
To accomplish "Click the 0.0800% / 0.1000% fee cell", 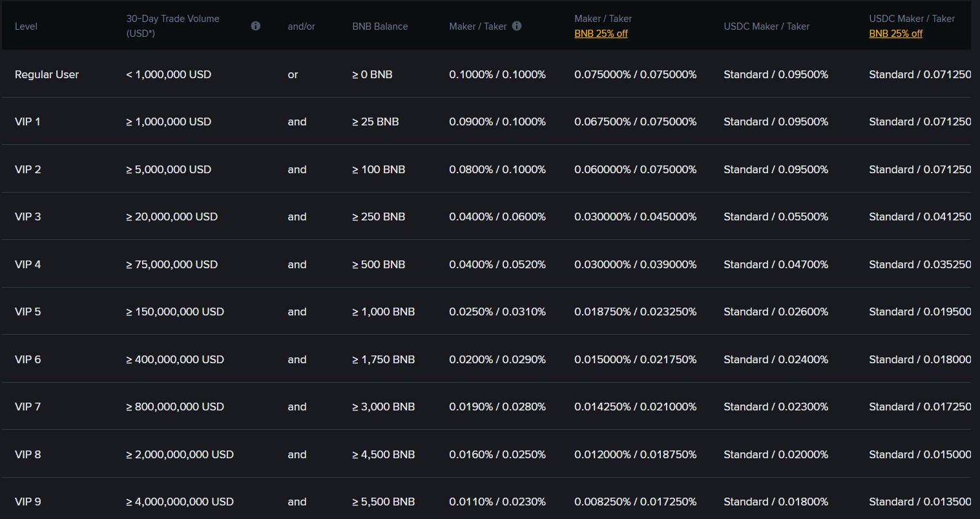I will coord(497,169).
